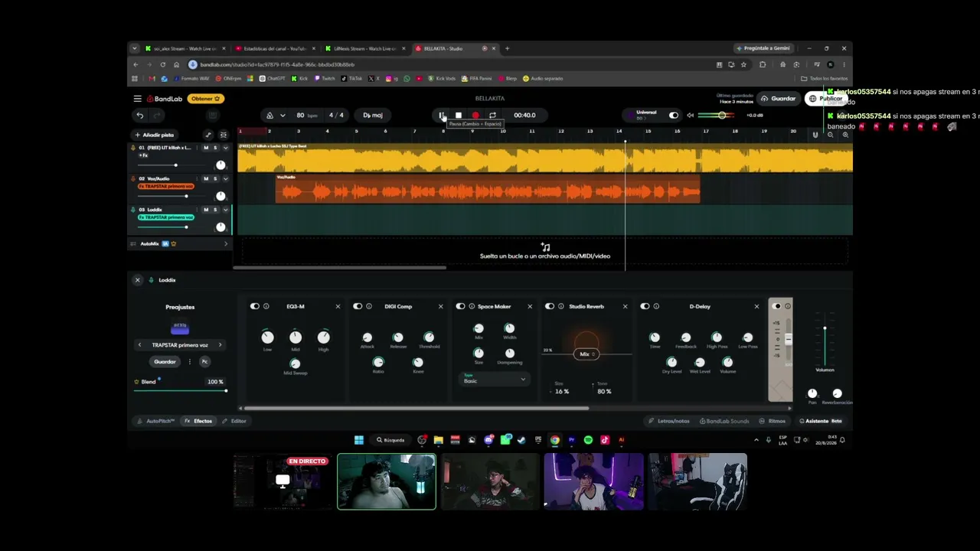Remove the Space Maker effect
Screen dimensions: 980x551
pos(530,306)
